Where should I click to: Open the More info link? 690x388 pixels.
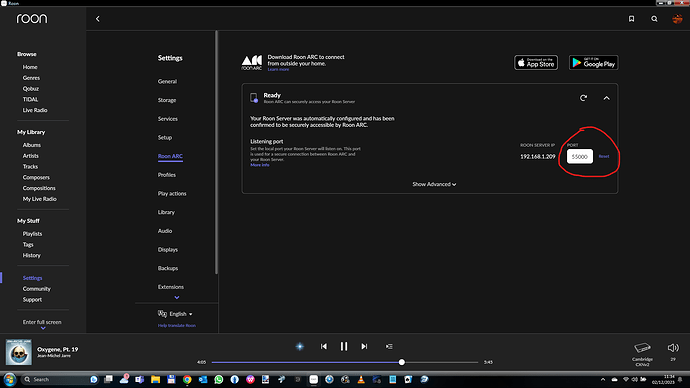point(260,165)
